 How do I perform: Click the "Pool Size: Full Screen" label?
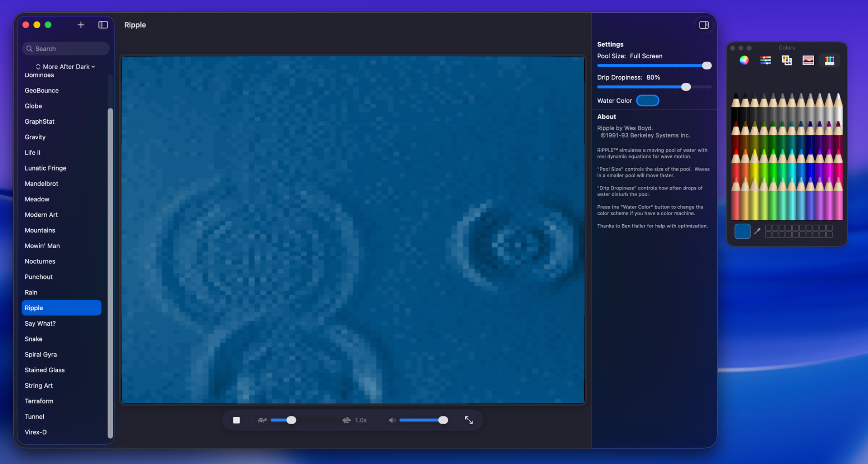coord(630,56)
